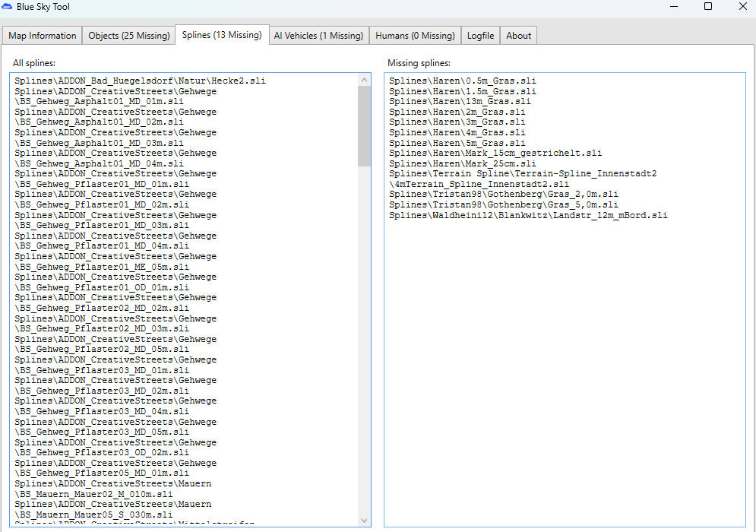This screenshot has width=756, height=532.
Task: Click the Hecke2.sli entry in All splines
Action: 140,81
